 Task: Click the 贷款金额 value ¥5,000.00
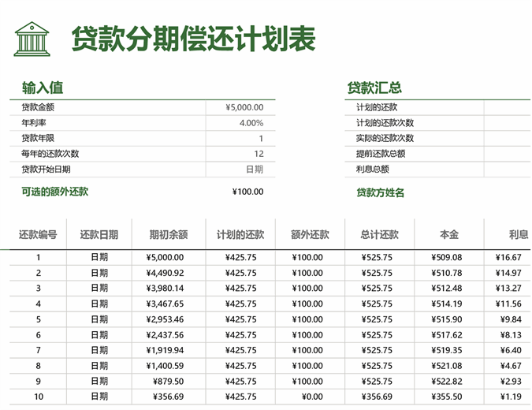[244, 107]
